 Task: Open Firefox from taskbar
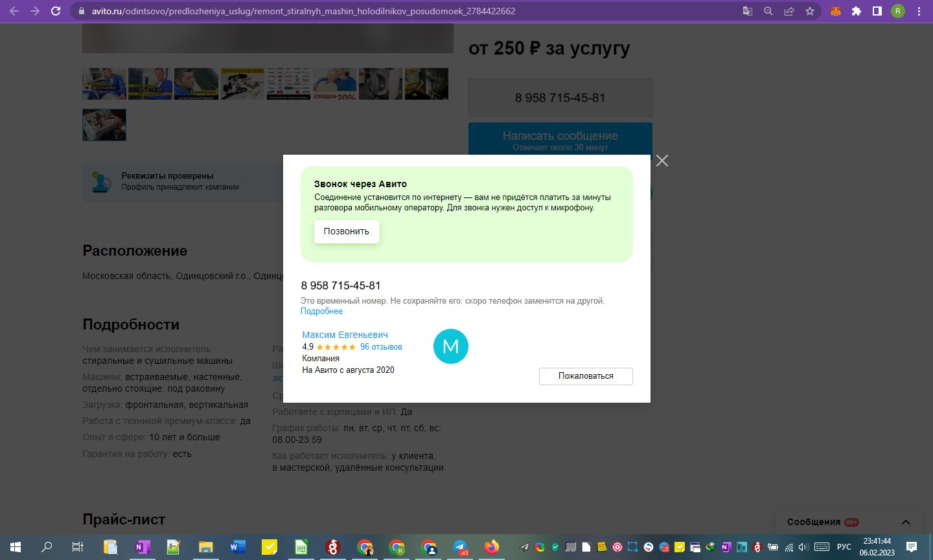click(492, 547)
